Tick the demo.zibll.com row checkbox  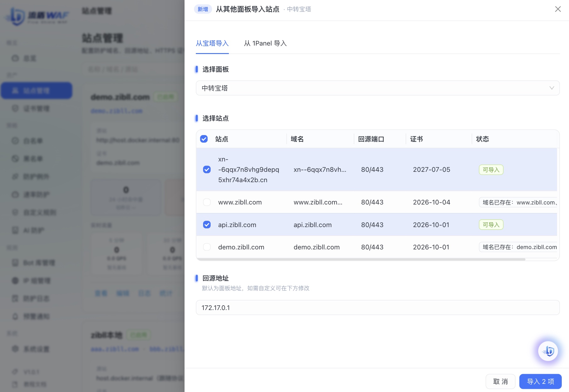207,247
